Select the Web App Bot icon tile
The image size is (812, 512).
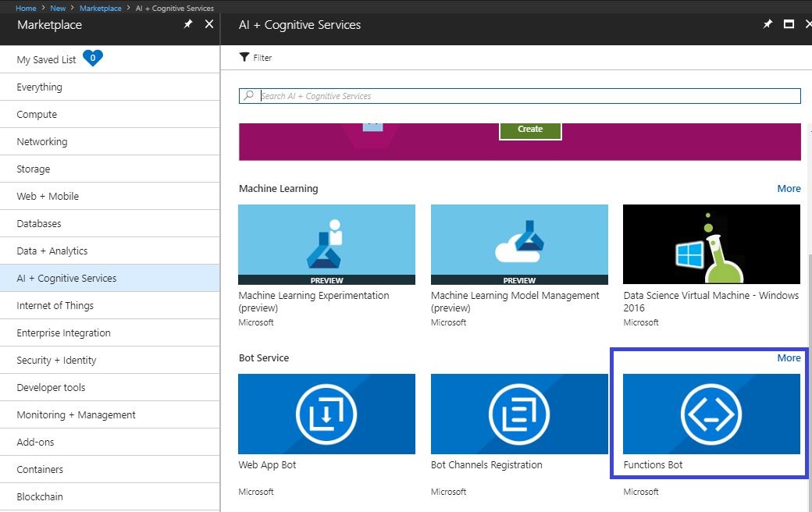(327, 414)
